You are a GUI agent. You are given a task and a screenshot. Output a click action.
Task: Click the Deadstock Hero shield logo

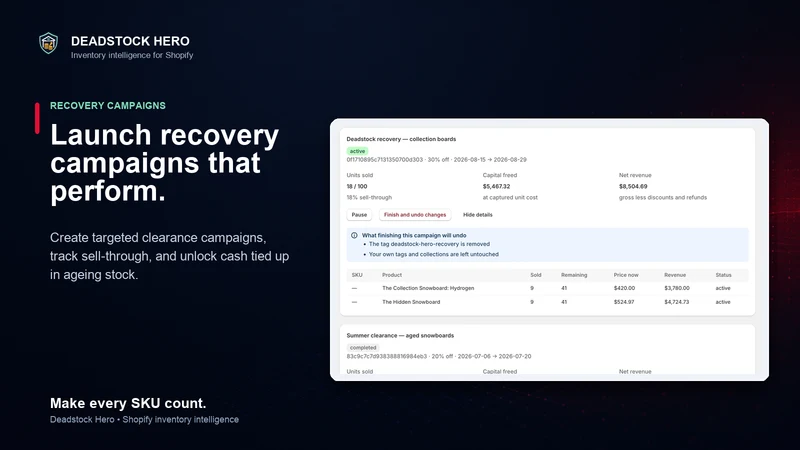48,43
